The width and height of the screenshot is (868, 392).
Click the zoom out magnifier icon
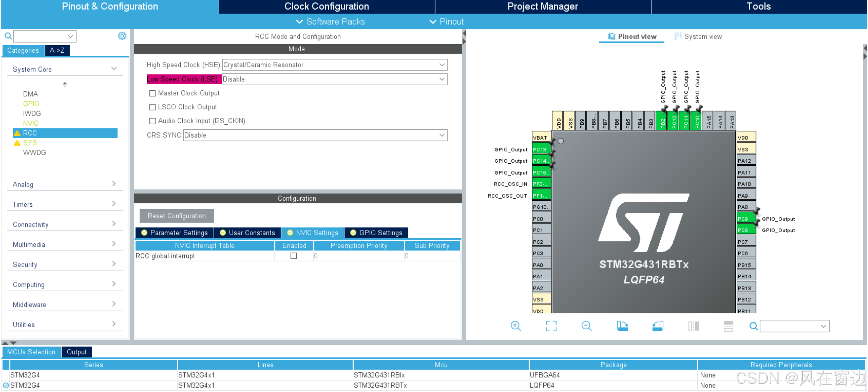pyautogui.click(x=586, y=326)
